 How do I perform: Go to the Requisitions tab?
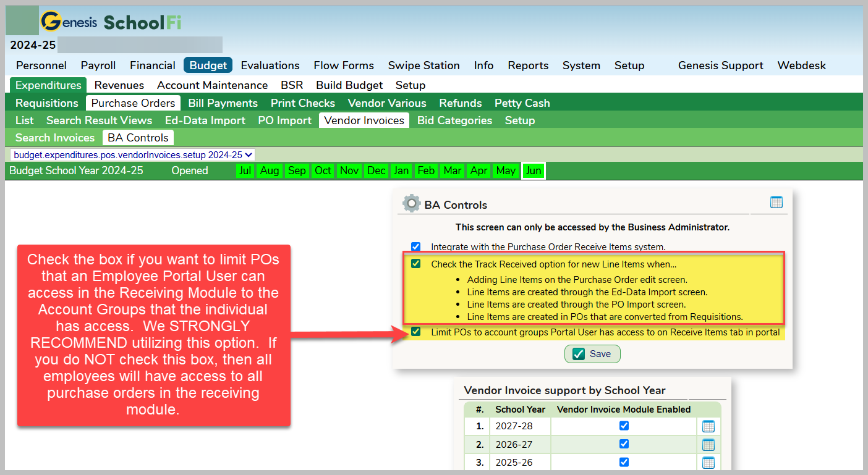[47, 103]
